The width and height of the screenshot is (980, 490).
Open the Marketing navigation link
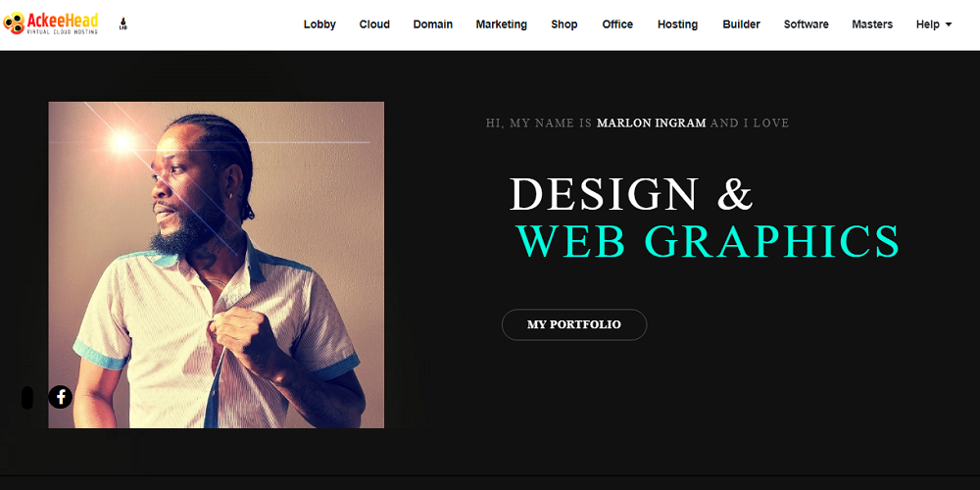[x=501, y=24]
